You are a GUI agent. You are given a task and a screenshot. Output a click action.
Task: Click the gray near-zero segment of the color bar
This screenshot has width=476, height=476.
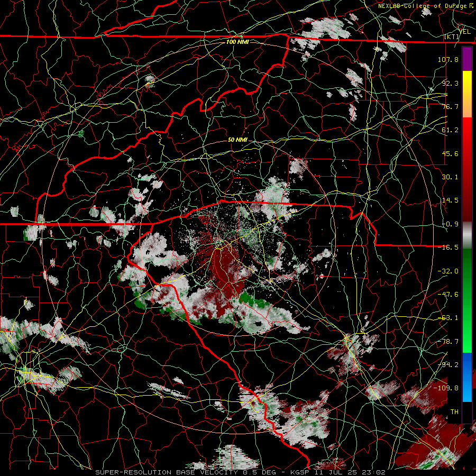click(467, 235)
